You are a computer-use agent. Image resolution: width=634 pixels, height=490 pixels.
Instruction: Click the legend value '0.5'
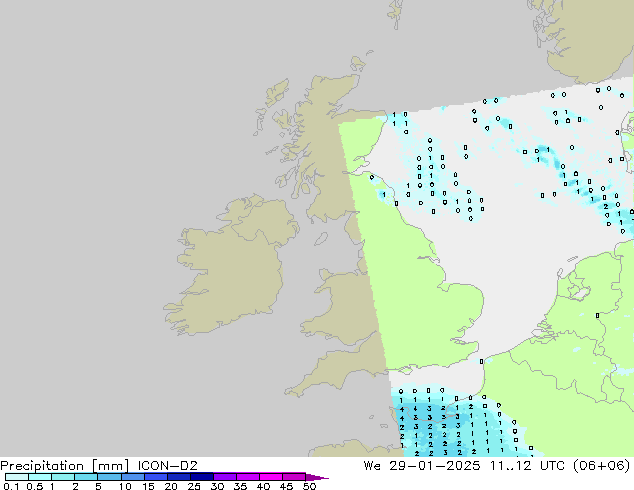(35, 486)
